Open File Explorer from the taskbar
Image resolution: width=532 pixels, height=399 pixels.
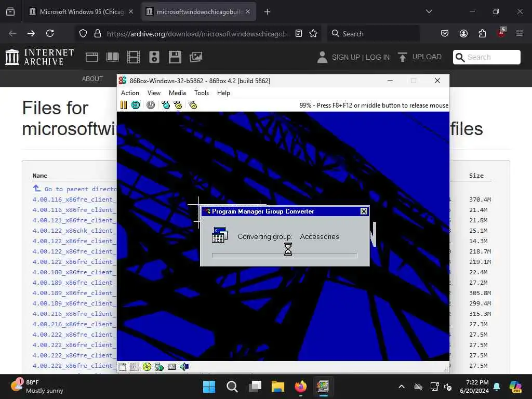[x=277, y=387]
